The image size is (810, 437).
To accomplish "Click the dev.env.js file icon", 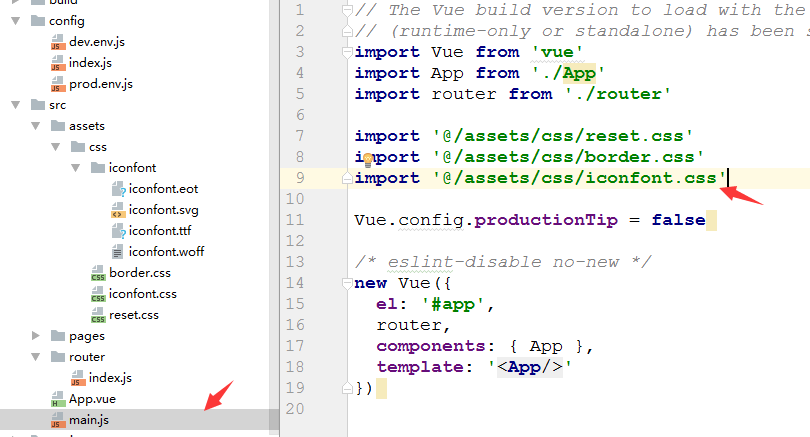I will coord(58,42).
